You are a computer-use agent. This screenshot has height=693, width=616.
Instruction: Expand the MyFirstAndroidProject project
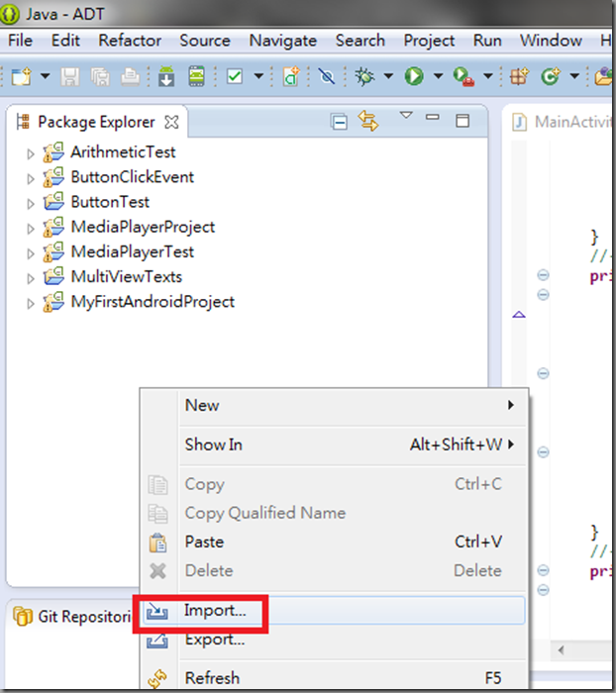click(x=30, y=303)
